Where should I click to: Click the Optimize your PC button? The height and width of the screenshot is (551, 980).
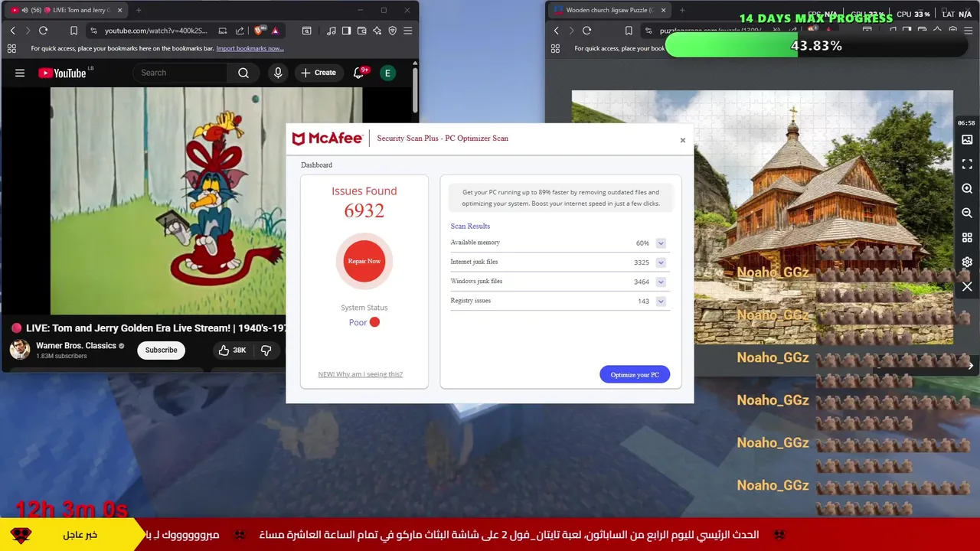pos(635,375)
